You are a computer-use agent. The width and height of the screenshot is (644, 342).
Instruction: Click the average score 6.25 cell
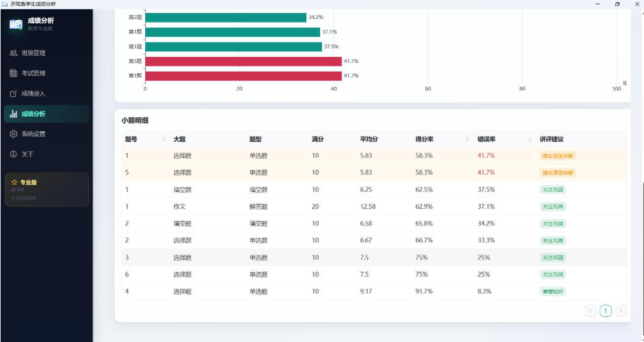point(366,189)
